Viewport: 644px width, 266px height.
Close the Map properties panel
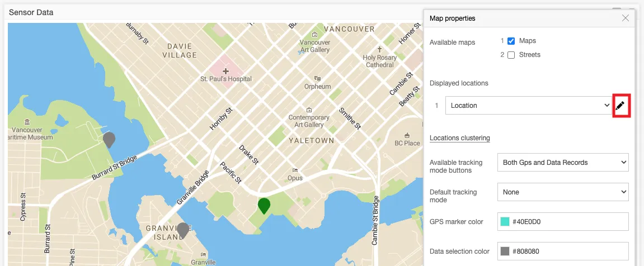[626, 18]
